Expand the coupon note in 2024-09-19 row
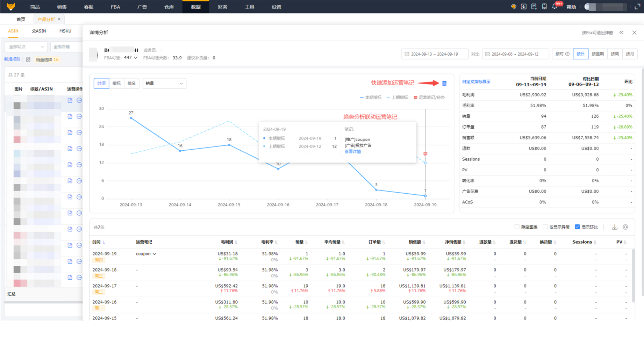The image size is (644, 337). (146, 254)
